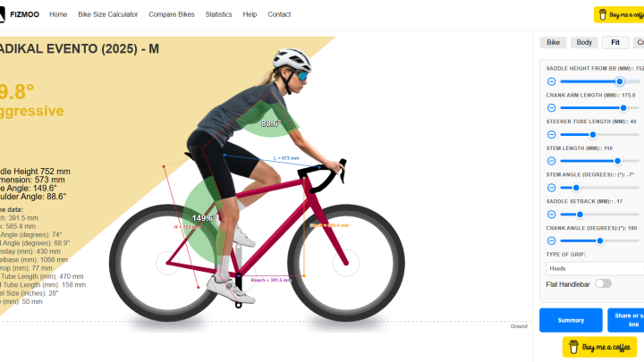Toggle the Flat Handlebar switch

(x=603, y=283)
